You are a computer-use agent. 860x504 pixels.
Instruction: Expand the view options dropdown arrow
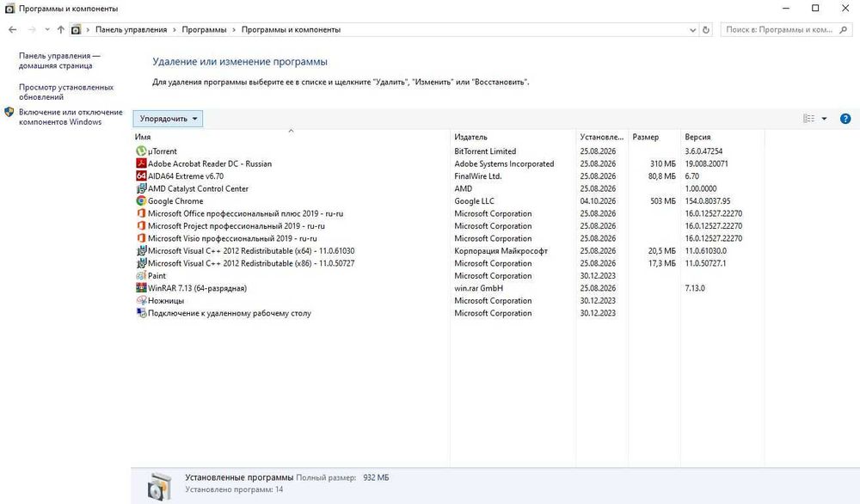click(824, 119)
